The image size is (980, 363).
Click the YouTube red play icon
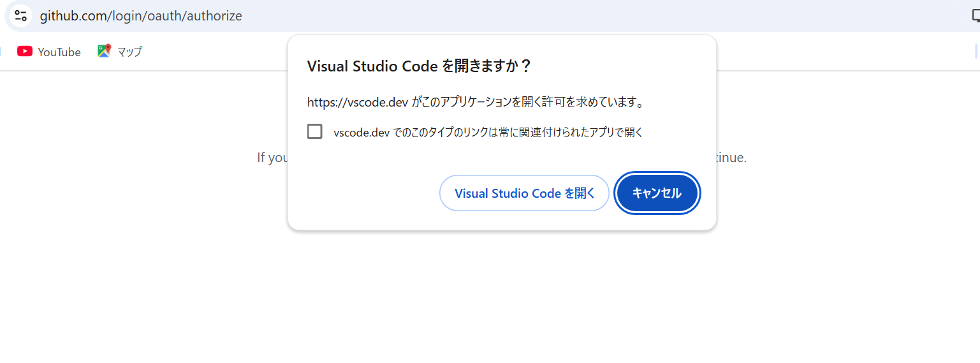coord(25,52)
